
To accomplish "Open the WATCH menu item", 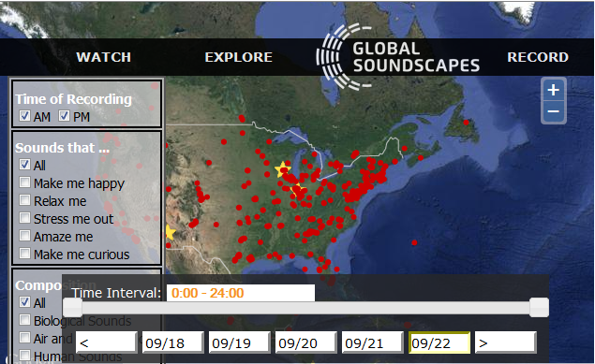I will 104,57.
